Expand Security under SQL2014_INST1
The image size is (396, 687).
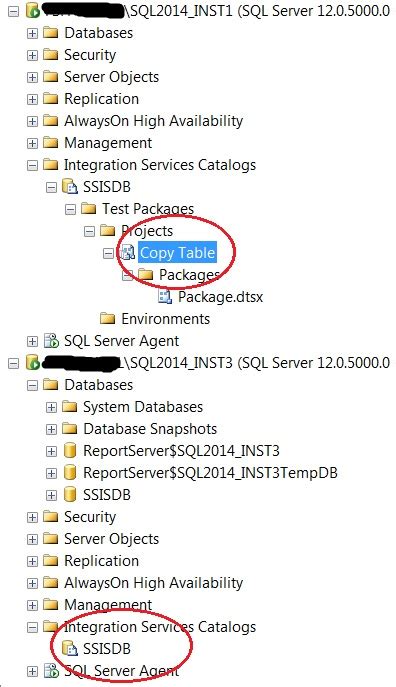32,55
